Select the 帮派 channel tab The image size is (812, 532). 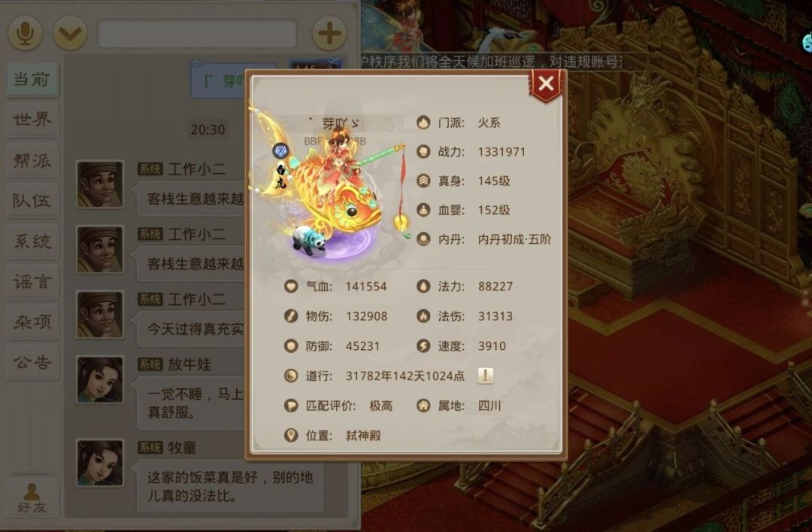[32, 160]
